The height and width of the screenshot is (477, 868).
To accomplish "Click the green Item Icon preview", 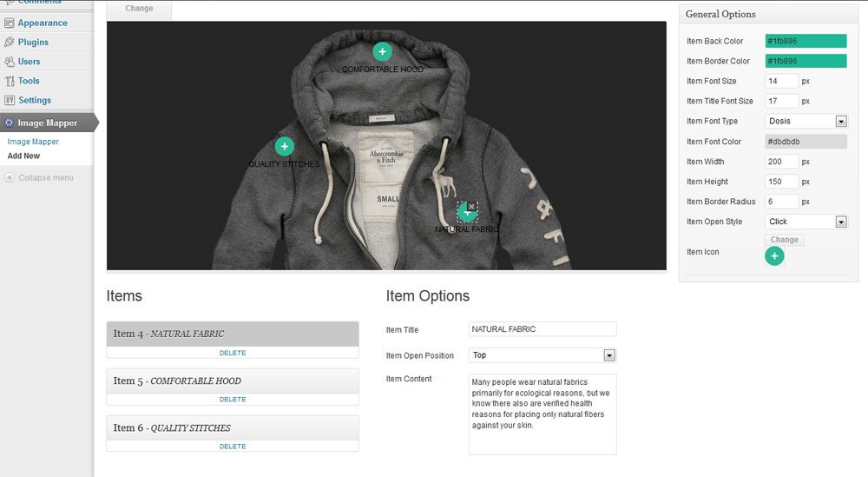I will 774,255.
